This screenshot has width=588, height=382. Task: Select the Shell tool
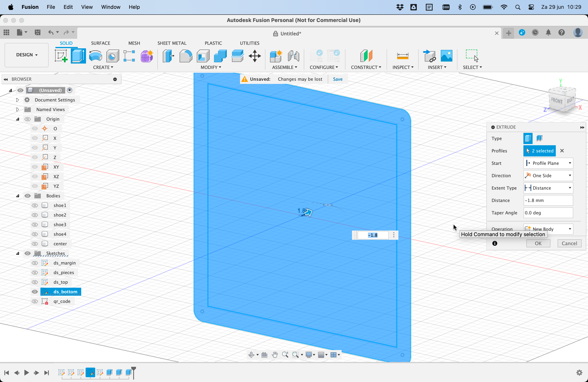[203, 56]
